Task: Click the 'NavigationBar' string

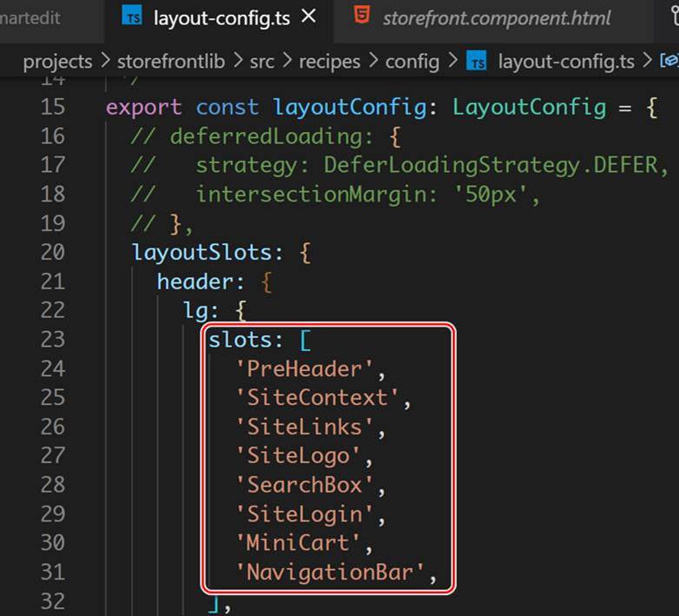Action: click(x=330, y=573)
